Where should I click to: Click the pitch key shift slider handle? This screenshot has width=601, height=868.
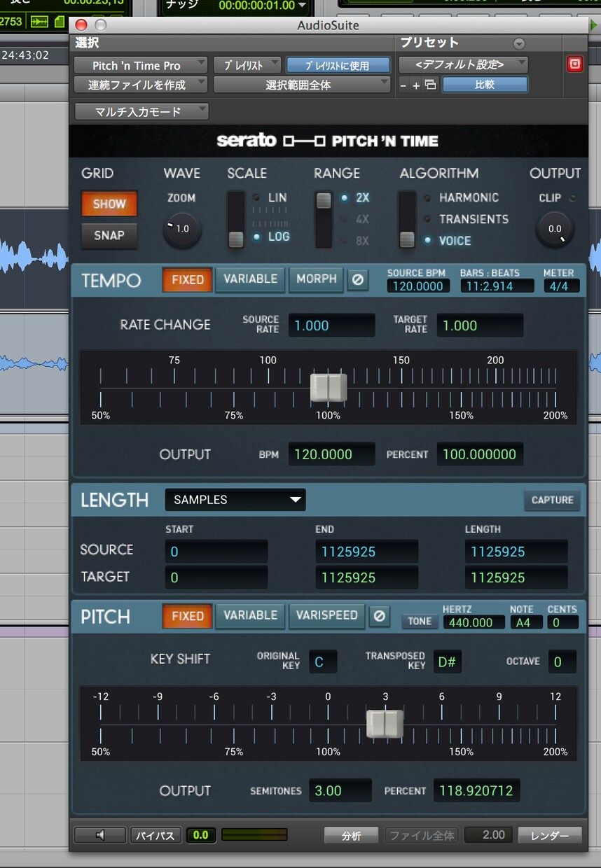[x=385, y=724]
